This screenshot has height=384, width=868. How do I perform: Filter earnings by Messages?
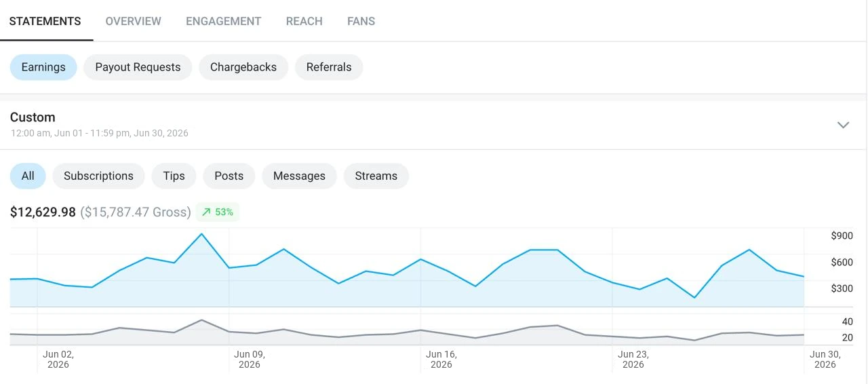pos(299,176)
